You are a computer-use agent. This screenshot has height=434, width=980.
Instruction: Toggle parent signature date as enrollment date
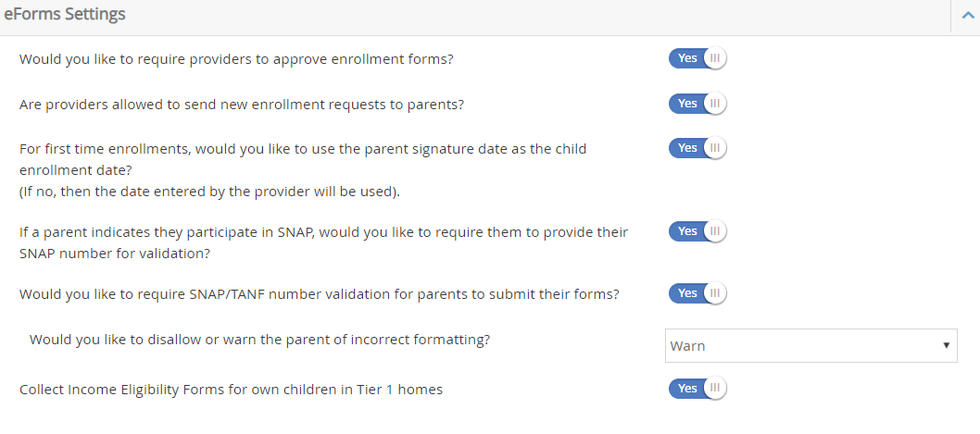tap(697, 148)
